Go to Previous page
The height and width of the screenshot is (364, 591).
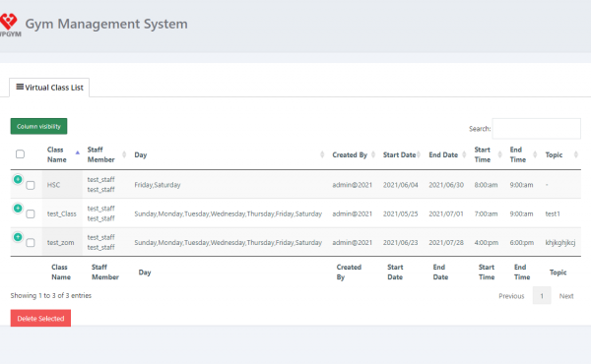point(511,296)
